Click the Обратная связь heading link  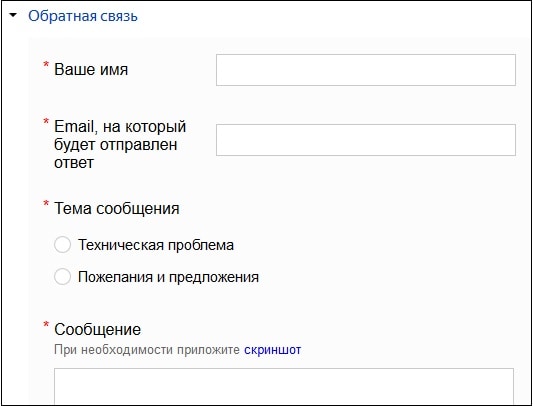click(x=83, y=16)
